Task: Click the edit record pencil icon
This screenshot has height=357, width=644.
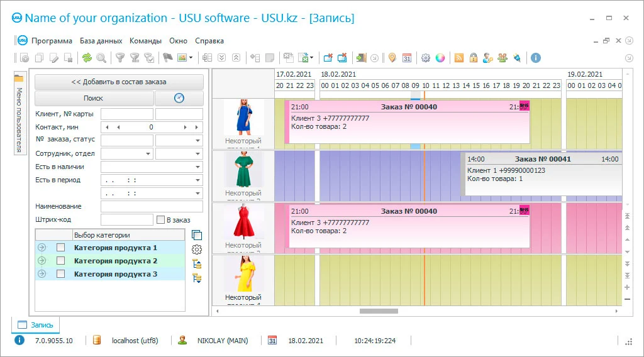Action: tap(54, 58)
